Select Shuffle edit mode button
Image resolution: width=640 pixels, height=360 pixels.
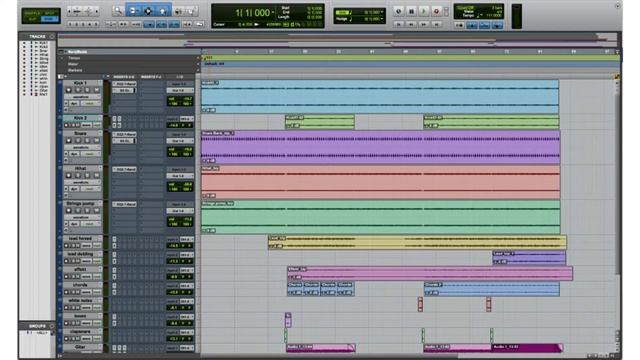(x=32, y=13)
